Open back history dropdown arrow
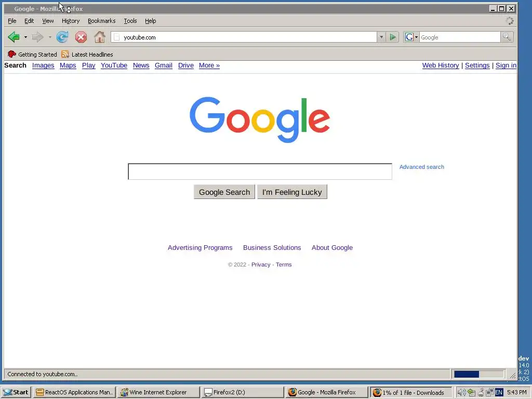Image resolution: width=532 pixels, height=399 pixels. pyautogui.click(x=25, y=37)
